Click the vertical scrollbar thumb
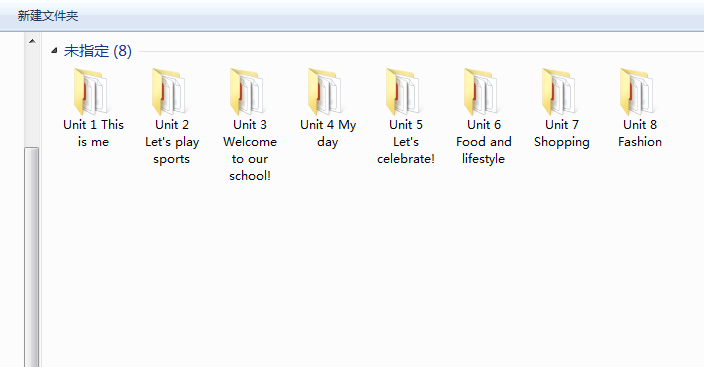 [32, 257]
